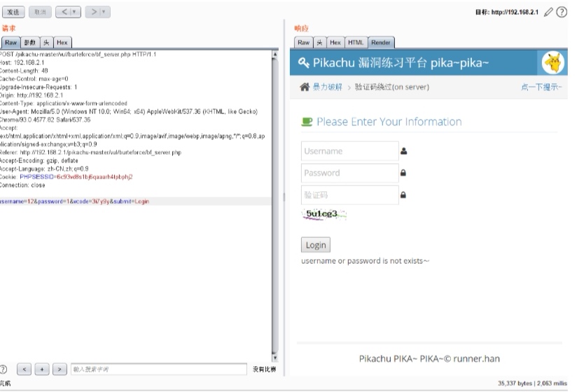The width and height of the screenshot is (584, 392).
Task: Click the 验证码绕过(on server) breadcrumb text
Action: pos(392,87)
